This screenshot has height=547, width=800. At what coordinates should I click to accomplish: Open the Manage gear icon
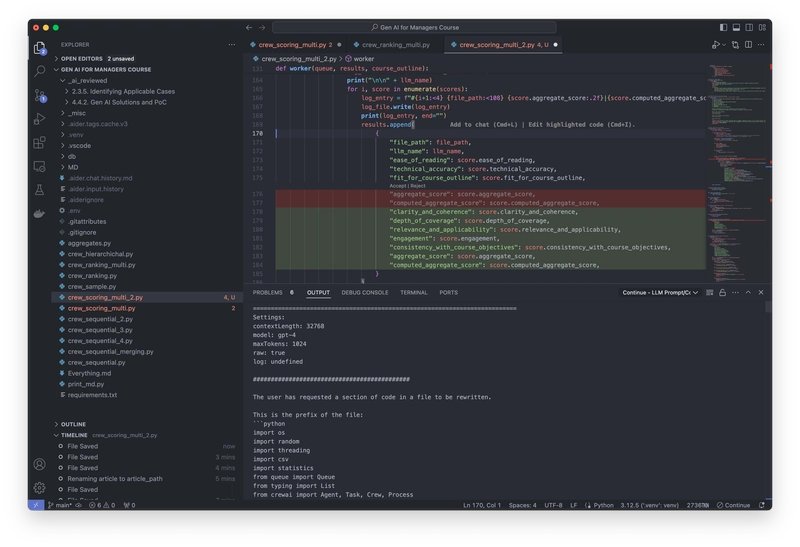39,488
